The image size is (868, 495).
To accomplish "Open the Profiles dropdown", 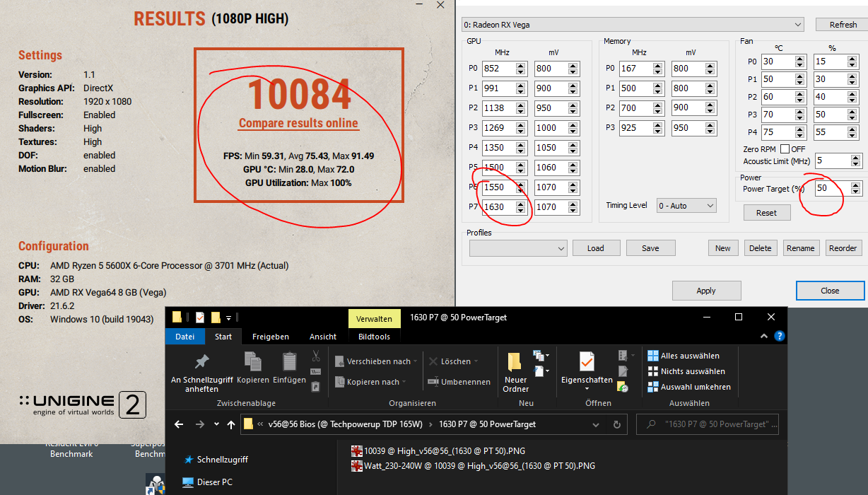I will pos(518,248).
